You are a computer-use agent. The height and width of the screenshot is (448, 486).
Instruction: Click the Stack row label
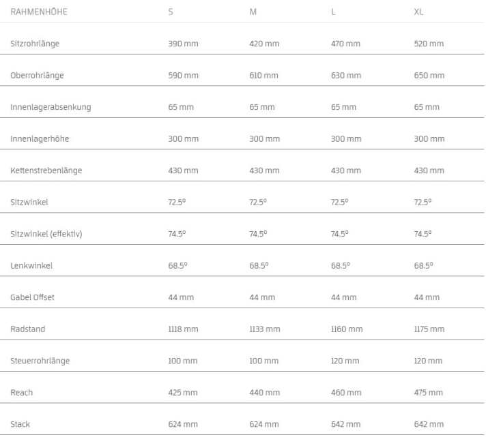click(20, 424)
